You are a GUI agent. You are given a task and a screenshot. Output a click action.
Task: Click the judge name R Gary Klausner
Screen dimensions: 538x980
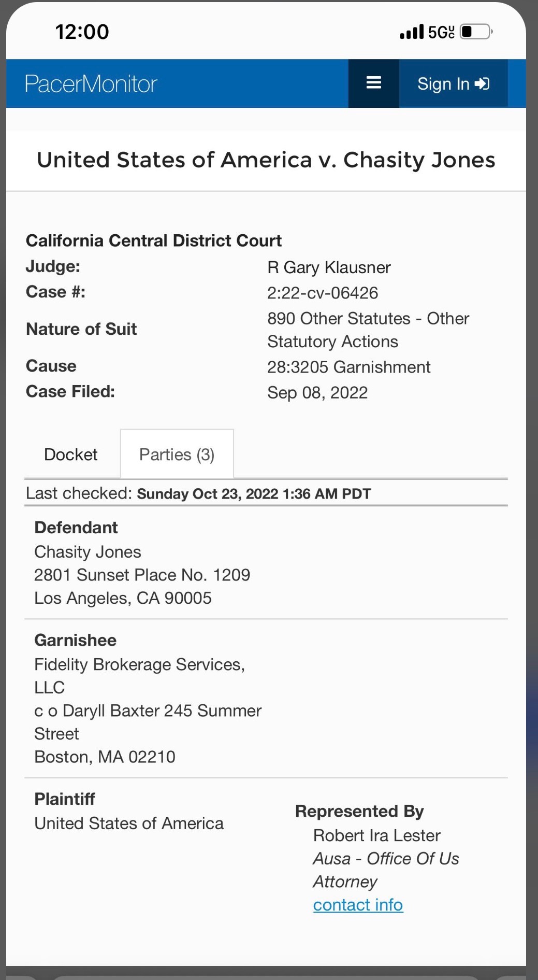point(329,267)
